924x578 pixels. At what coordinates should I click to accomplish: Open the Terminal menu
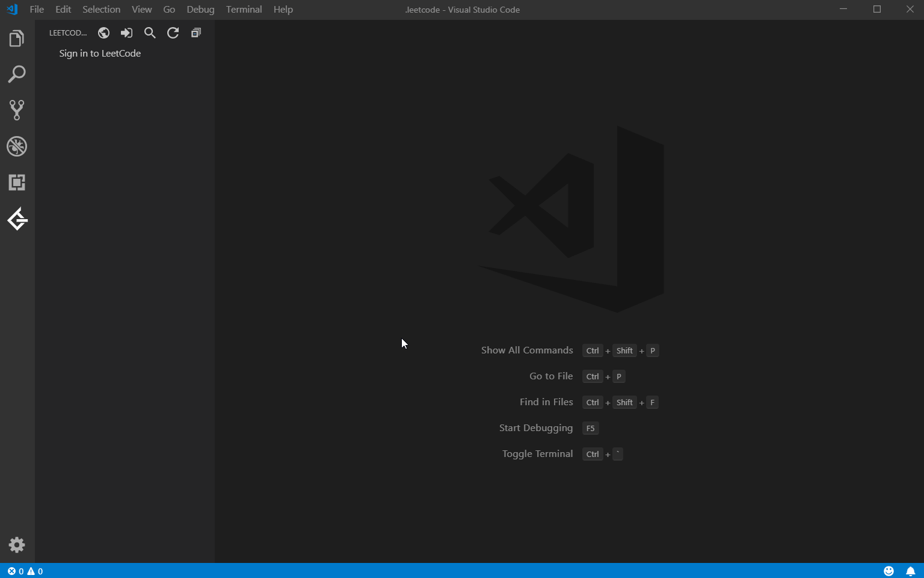pos(244,9)
